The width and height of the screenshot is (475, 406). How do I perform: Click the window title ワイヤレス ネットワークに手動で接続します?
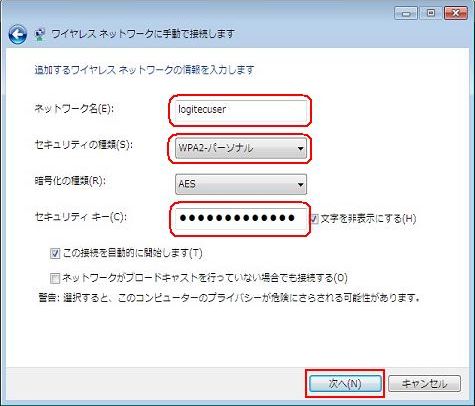click(143, 34)
